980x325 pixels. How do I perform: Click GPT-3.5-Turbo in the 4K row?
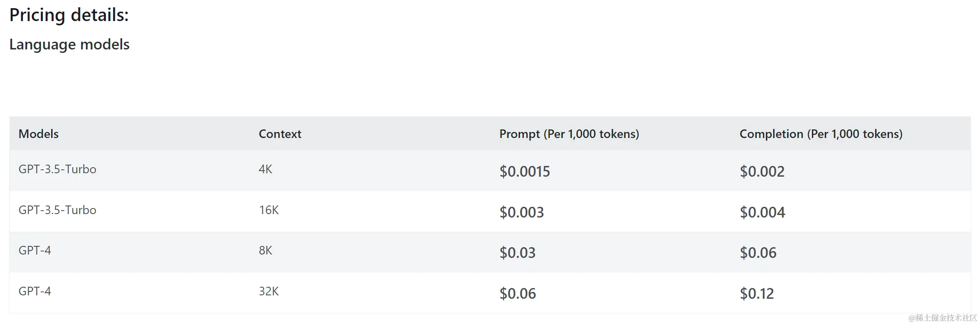click(57, 169)
